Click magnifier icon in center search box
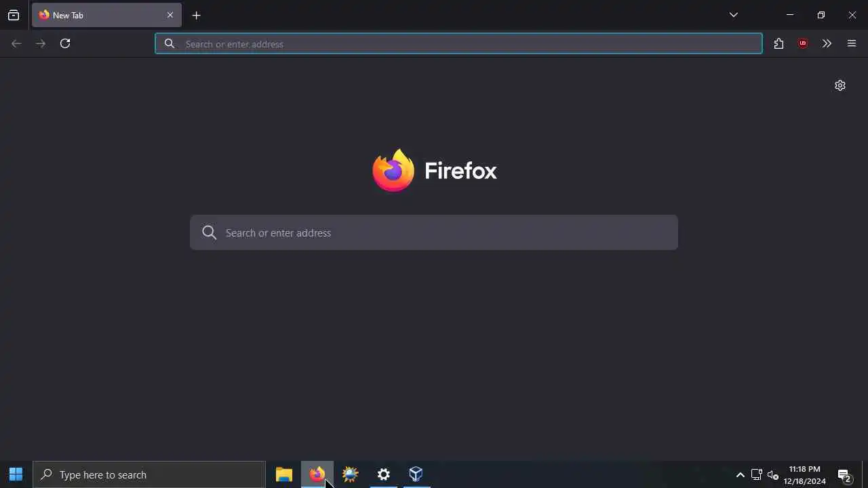This screenshot has height=488, width=868. (210, 232)
